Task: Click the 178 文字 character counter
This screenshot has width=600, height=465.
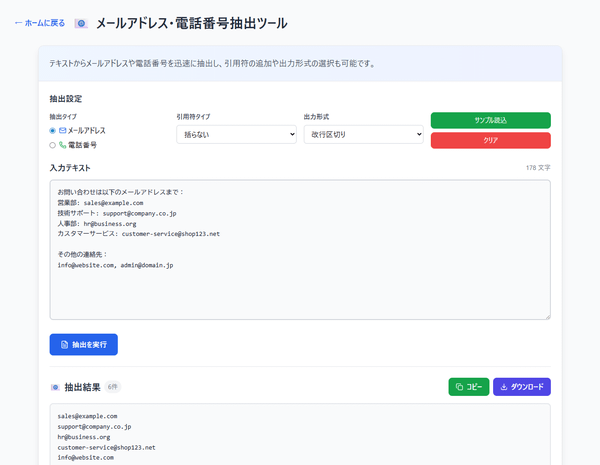Action: click(537, 168)
